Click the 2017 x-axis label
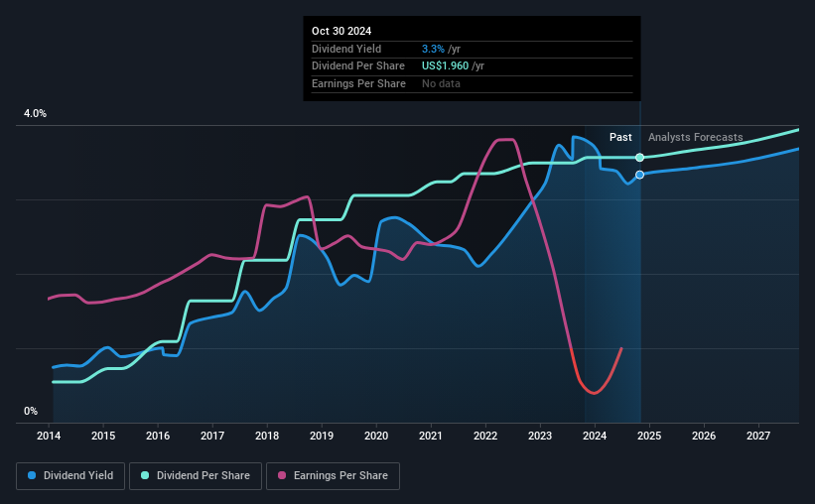815x504 pixels. point(212,436)
